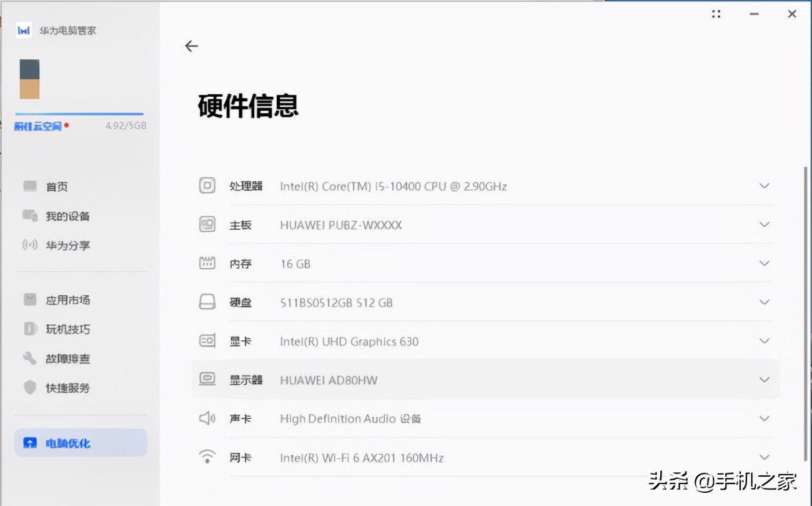Close the PC Manager window

coord(792,14)
